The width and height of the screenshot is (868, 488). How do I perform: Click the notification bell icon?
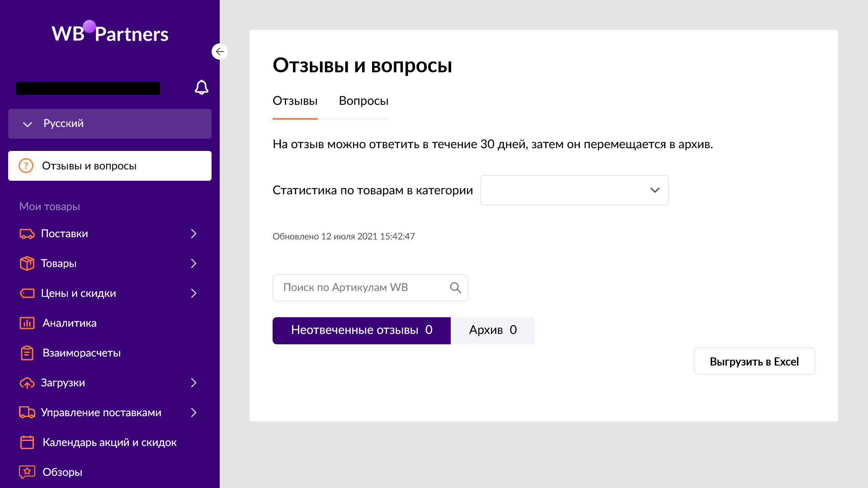click(202, 87)
